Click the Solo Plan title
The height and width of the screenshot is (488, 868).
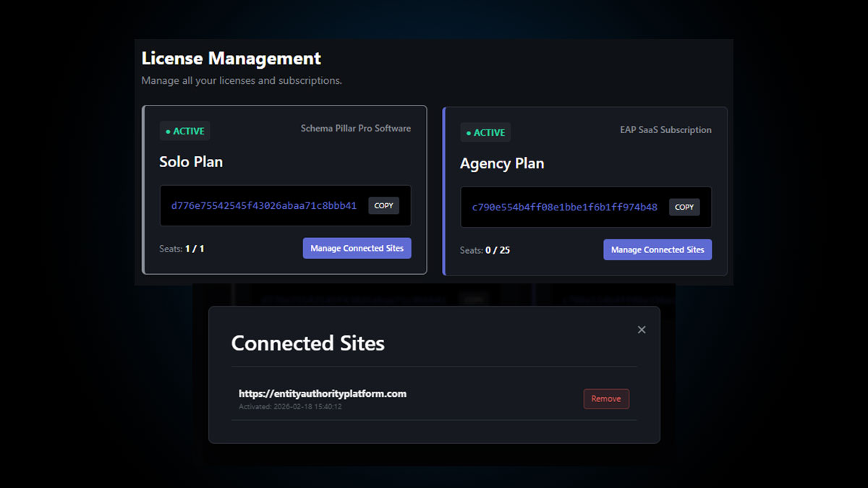(191, 162)
